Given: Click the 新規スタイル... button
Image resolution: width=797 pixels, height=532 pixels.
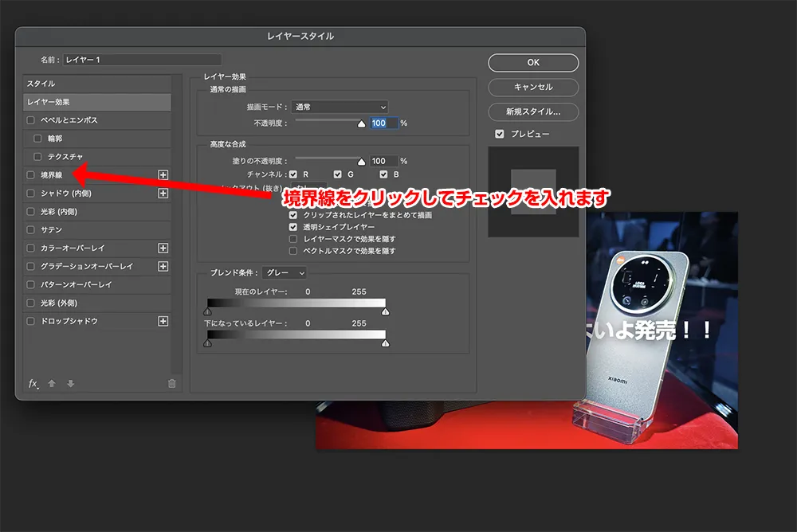Looking at the screenshot, I should click(x=533, y=111).
